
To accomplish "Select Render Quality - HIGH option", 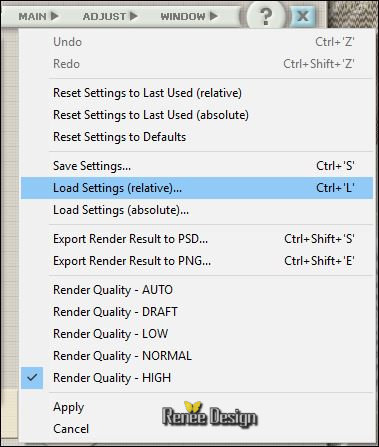I will (197, 378).
